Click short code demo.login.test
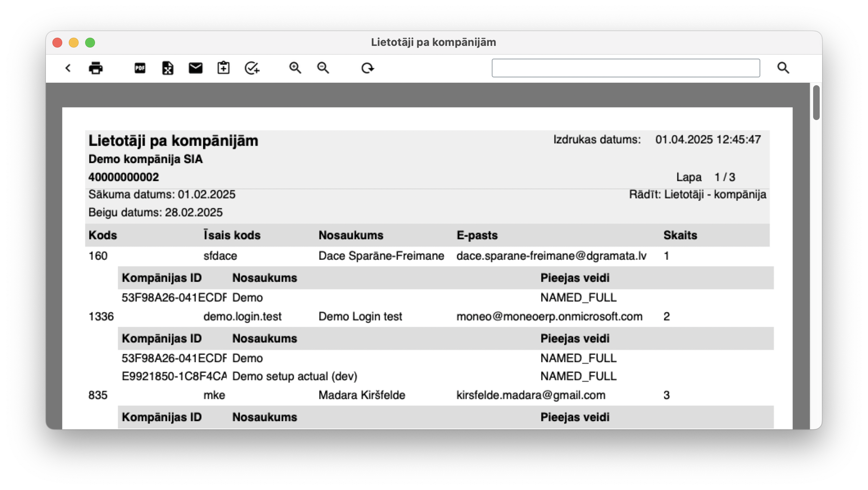Screen dimensions: 868x490 (x=242, y=317)
